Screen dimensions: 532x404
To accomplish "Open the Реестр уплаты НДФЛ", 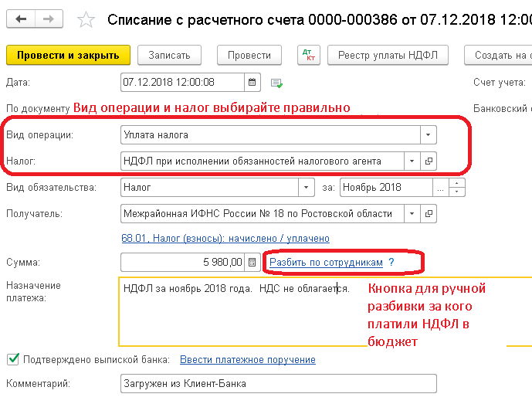I will click(x=389, y=56).
